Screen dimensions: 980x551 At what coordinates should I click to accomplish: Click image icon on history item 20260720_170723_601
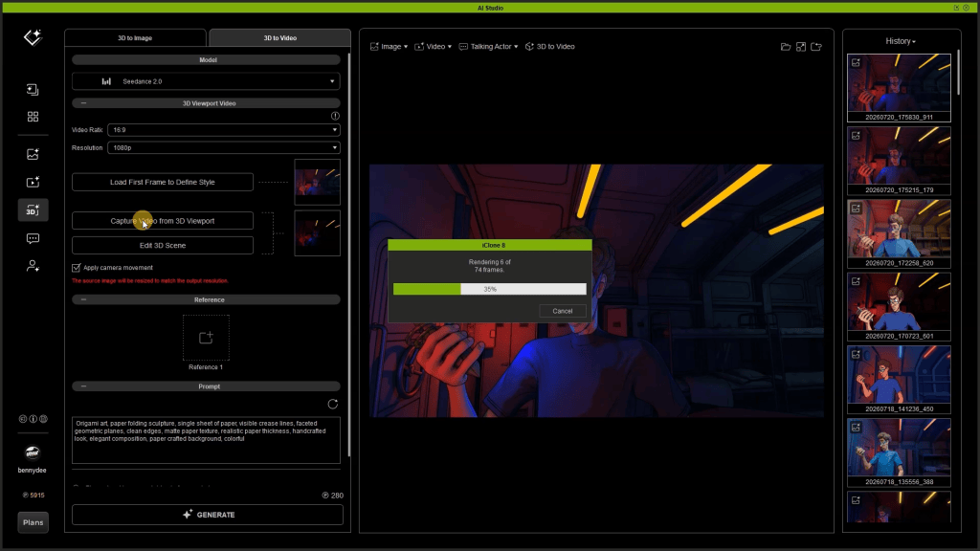coord(856,281)
